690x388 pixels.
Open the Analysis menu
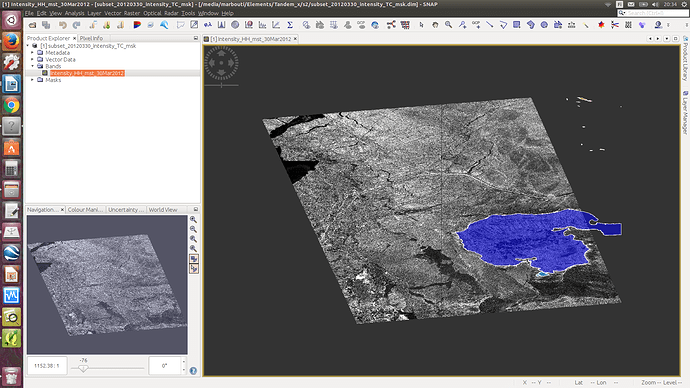pyautogui.click(x=74, y=13)
